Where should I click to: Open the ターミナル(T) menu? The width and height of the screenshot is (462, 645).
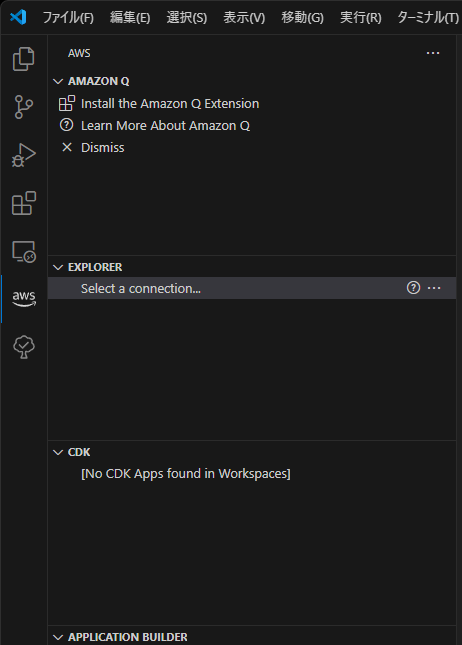tap(428, 17)
